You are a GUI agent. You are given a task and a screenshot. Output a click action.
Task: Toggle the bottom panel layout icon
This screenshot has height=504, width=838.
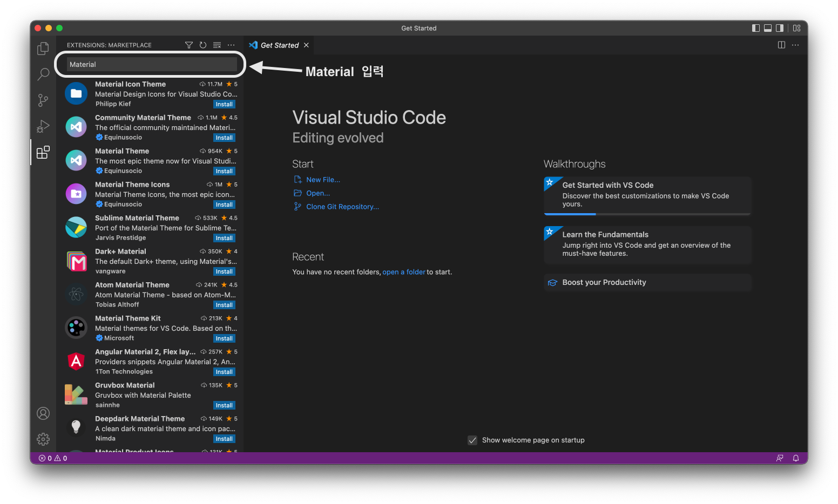click(768, 28)
